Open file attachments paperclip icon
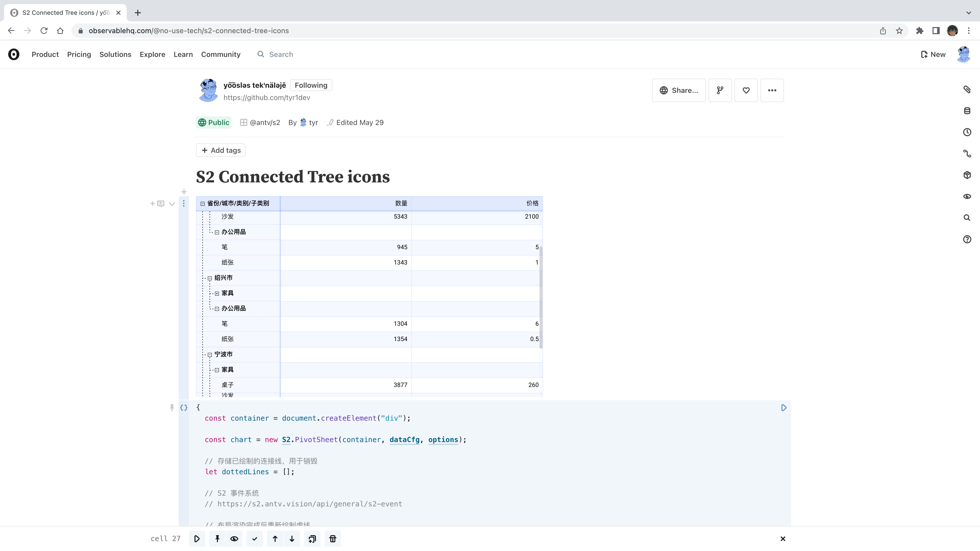Image resolution: width=980 pixels, height=551 pixels. (x=967, y=89)
